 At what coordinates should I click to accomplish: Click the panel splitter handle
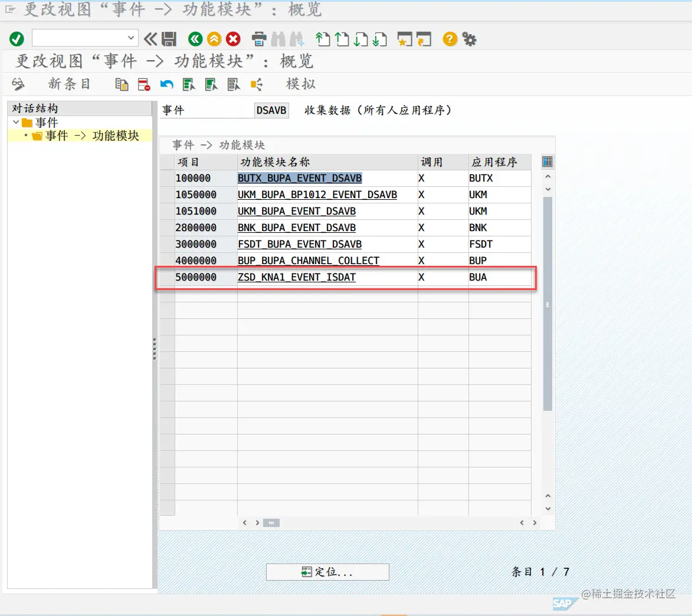[x=155, y=349]
